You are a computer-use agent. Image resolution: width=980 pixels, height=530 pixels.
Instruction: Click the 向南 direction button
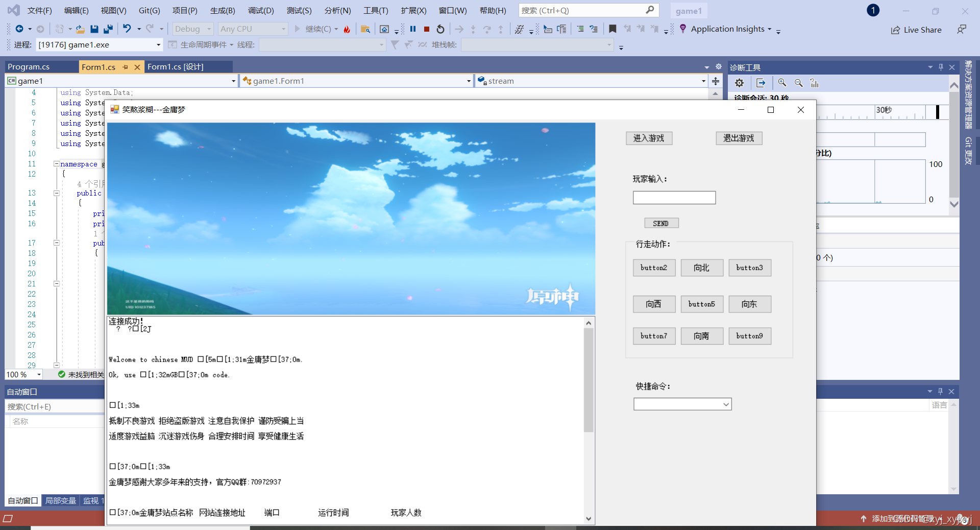(x=702, y=336)
